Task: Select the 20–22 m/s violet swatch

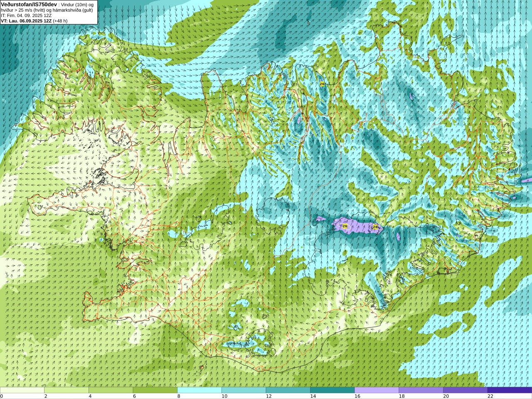Action: tap(465, 390)
